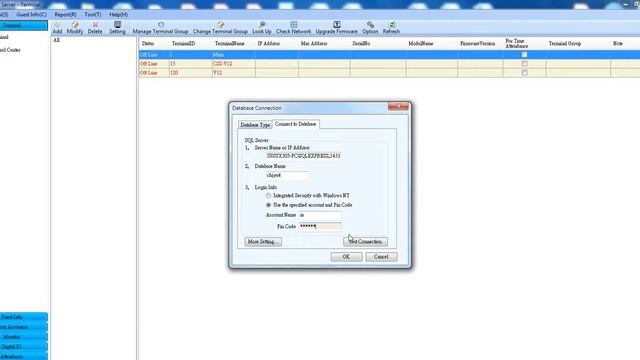This screenshot has height=360, width=640.
Task: Close the Database Connection dialog
Action: pos(398,107)
